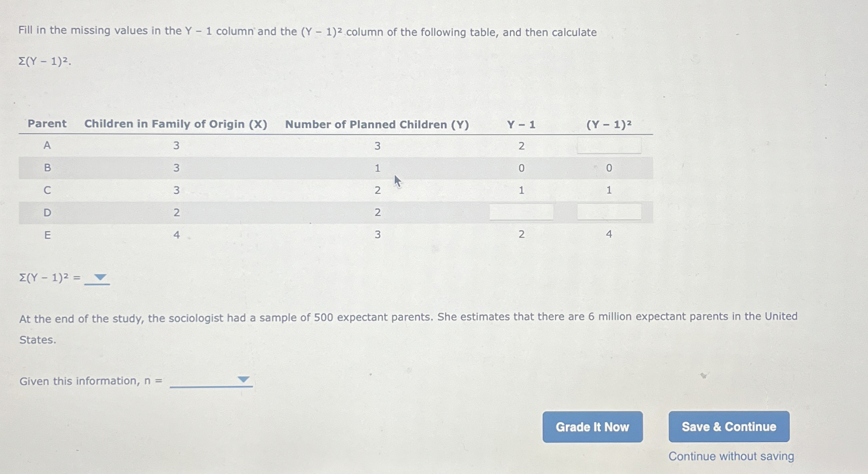Click the value 0 in Parent B's Y – 1 cell
Image resolution: width=868 pixels, height=474 pixels.
[521, 168]
